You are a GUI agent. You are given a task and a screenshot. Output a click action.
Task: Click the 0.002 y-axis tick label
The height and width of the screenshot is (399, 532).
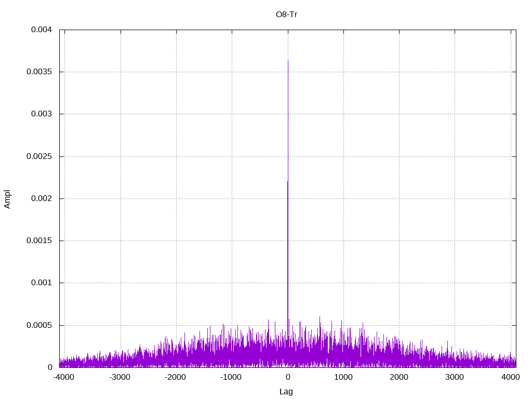coord(42,198)
